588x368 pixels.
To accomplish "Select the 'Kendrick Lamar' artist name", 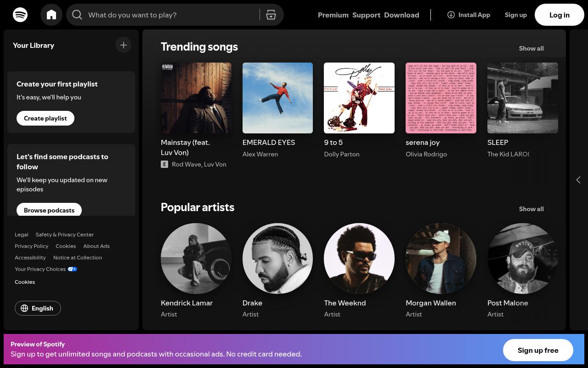I will 187,303.
